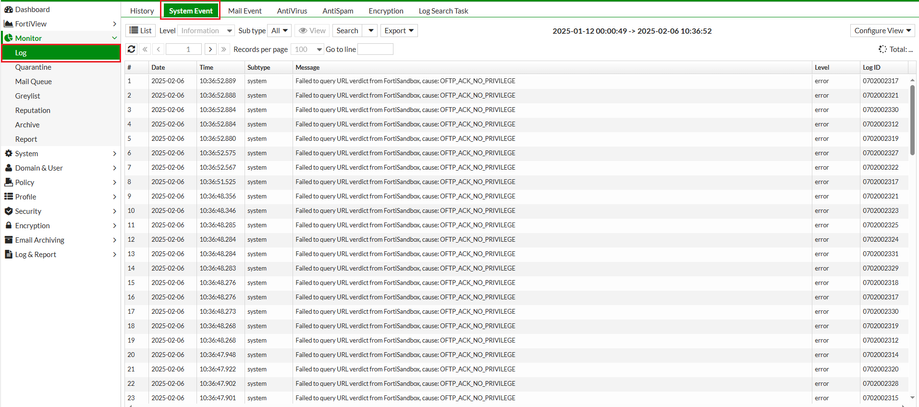
Task: Click the Search button
Action: point(348,30)
